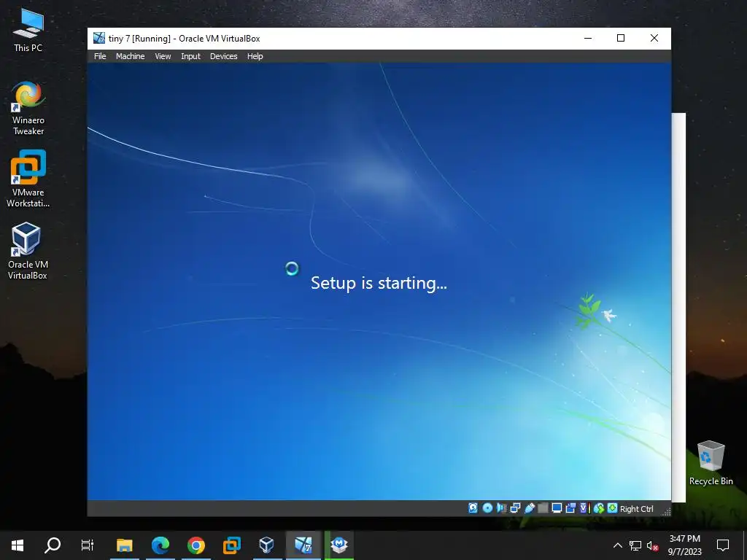Viewport: 747px width, 560px height.
Task: Open the clock showing 3:47 PM
Action: pos(684,545)
